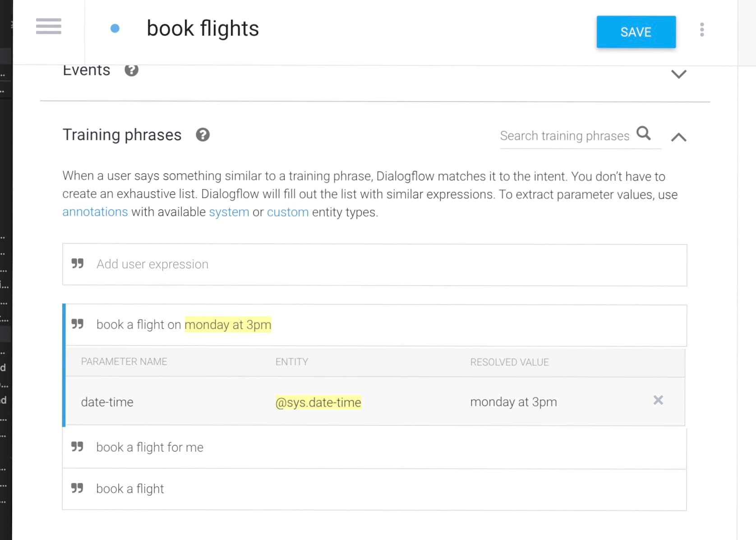
Task: Select the highlighted 'monday at 3pm' annotation
Action: tap(228, 324)
